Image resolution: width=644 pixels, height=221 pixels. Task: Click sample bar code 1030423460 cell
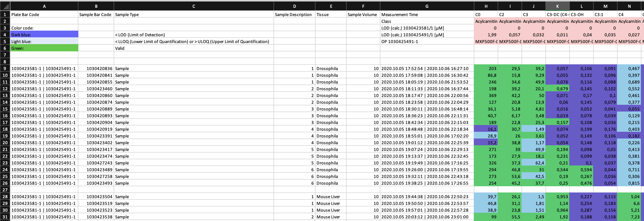[x=96, y=89]
